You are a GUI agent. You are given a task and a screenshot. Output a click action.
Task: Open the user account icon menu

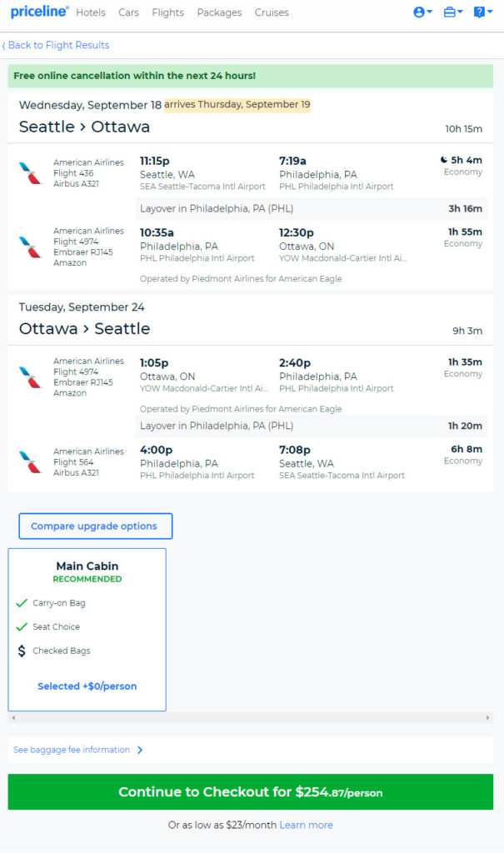point(422,12)
